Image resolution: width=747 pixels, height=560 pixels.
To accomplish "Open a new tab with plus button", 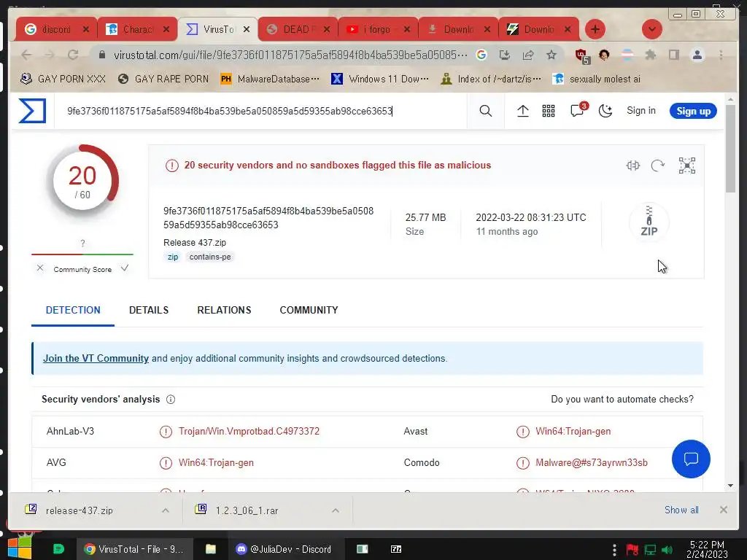I will pyautogui.click(x=595, y=29).
